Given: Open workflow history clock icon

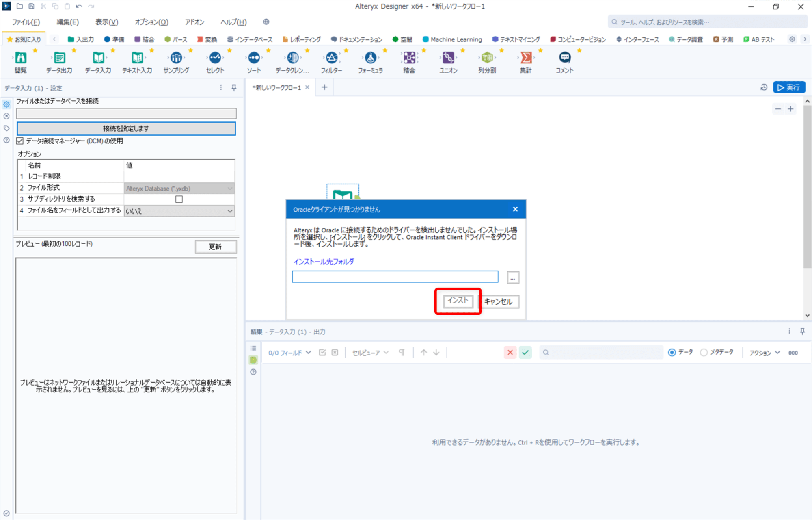Looking at the screenshot, I should click(764, 87).
